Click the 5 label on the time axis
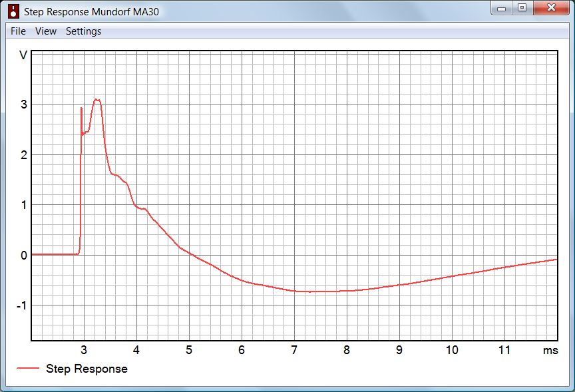Image resolution: width=575 pixels, height=392 pixels. (189, 350)
